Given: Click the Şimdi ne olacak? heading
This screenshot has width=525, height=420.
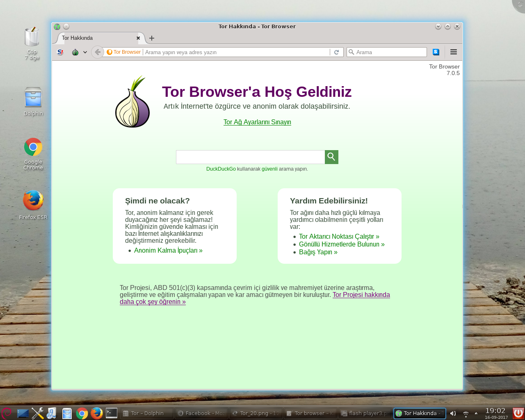Looking at the screenshot, I should 157,201.
